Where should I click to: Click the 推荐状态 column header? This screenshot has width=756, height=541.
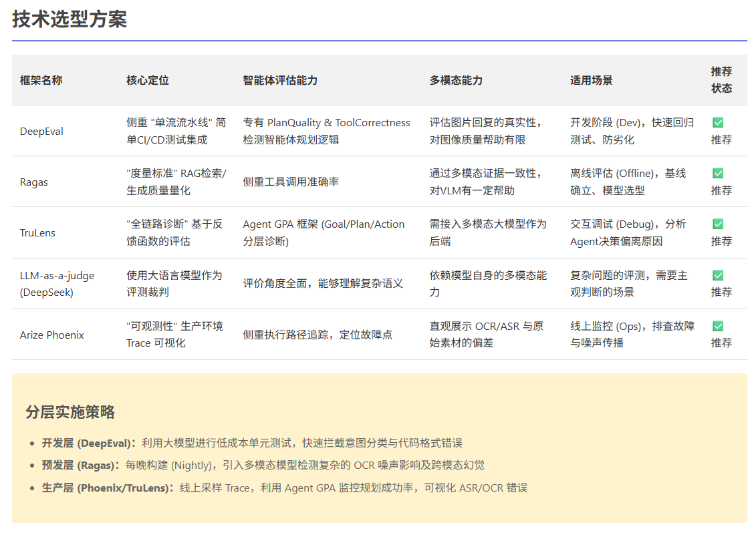coord(721,80)
